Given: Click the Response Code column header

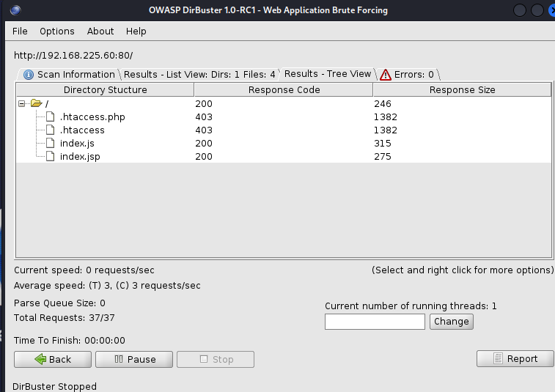Looking at the screenshot, I should (284, 90).
